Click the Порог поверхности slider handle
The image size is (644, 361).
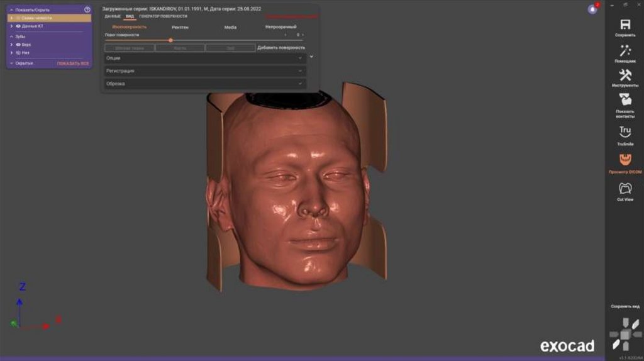[170, 40]
